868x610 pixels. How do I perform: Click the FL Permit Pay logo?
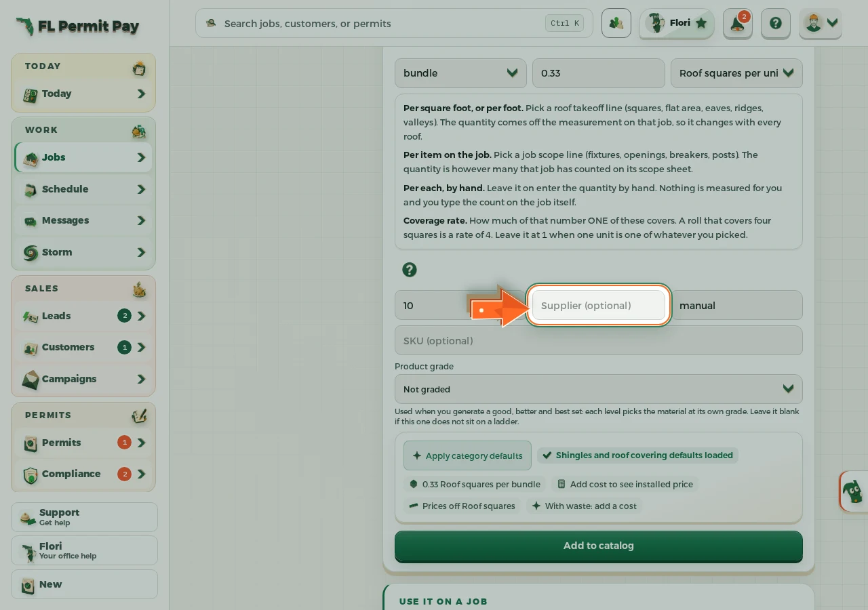coord(77,26)
